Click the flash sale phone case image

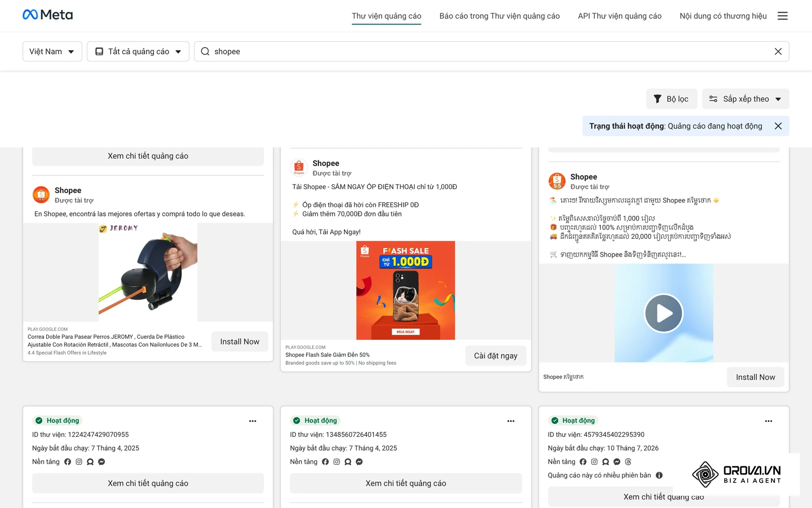click(x=405, y=291)
